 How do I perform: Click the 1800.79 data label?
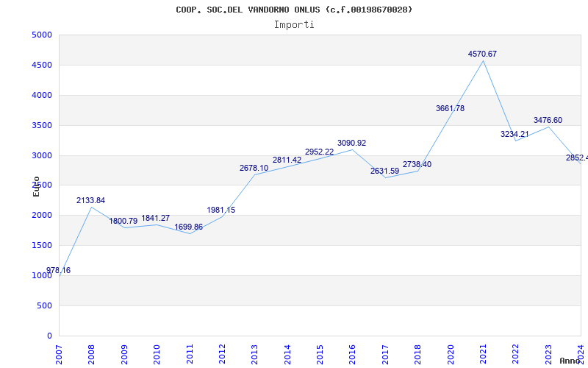(123, 222)
